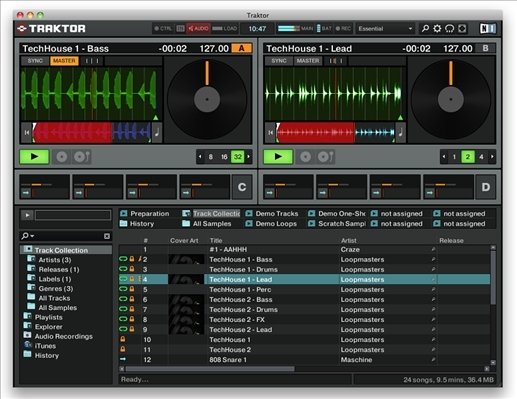The image size is (517, 399).
Task: Open the Preparation favorite
Action: pos(145,213)
